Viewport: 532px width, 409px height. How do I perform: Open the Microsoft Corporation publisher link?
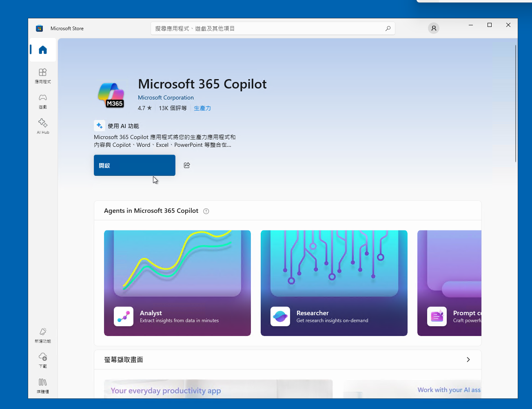(166, 97)
